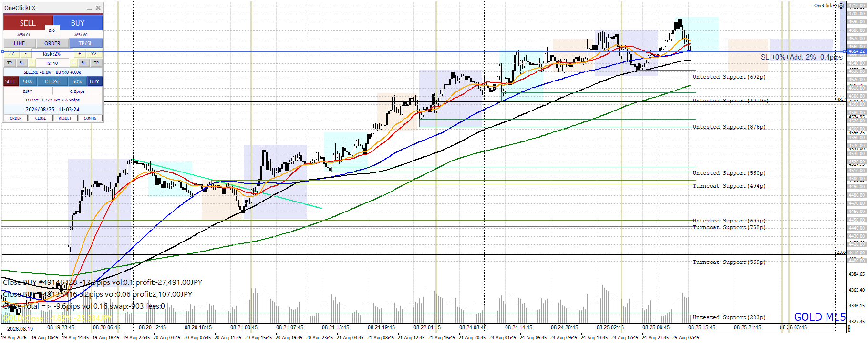Click the Untested Support(692p) label
This screenshot has width=868, height=343.
click(729, 77)
